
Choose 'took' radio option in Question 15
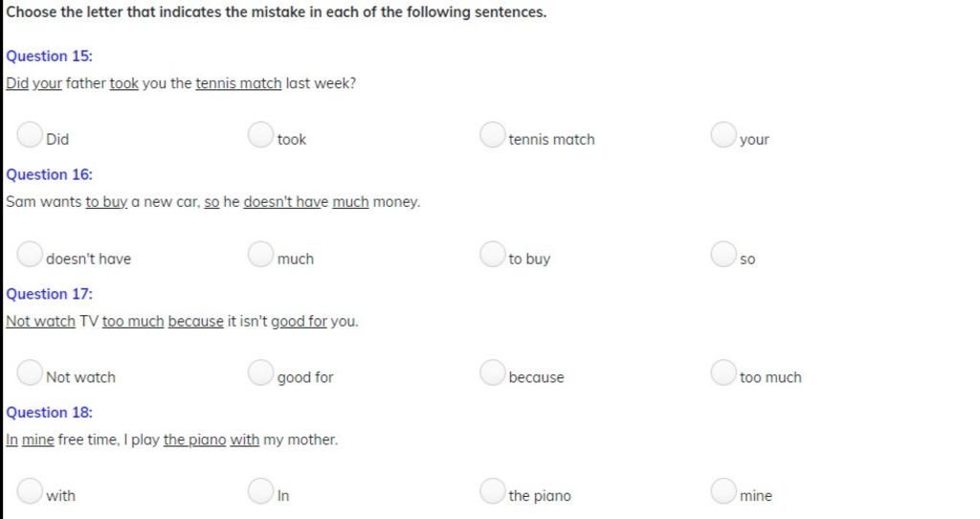pos(261,136)
